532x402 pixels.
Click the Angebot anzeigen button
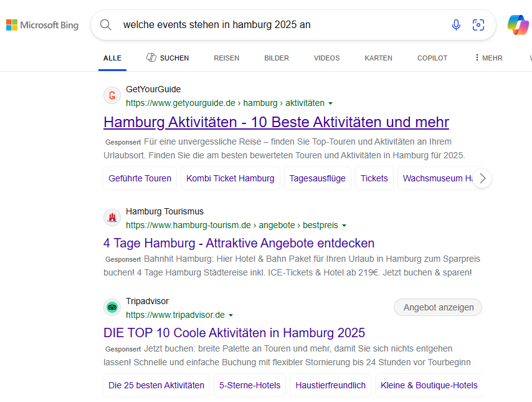(x=437, y=307)
